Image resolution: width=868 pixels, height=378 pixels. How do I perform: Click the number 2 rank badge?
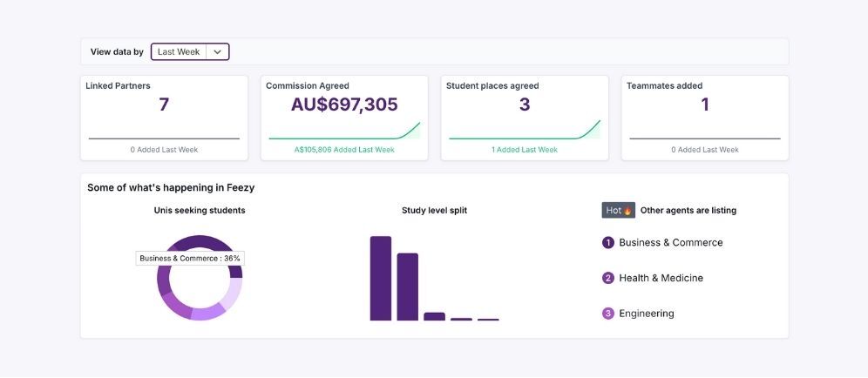coord(608,279)
